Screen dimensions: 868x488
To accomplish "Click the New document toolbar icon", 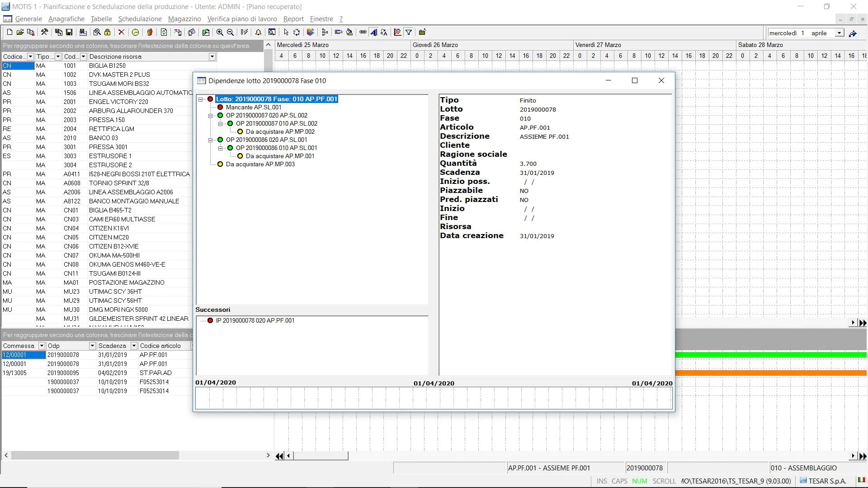I will [9, 32].
